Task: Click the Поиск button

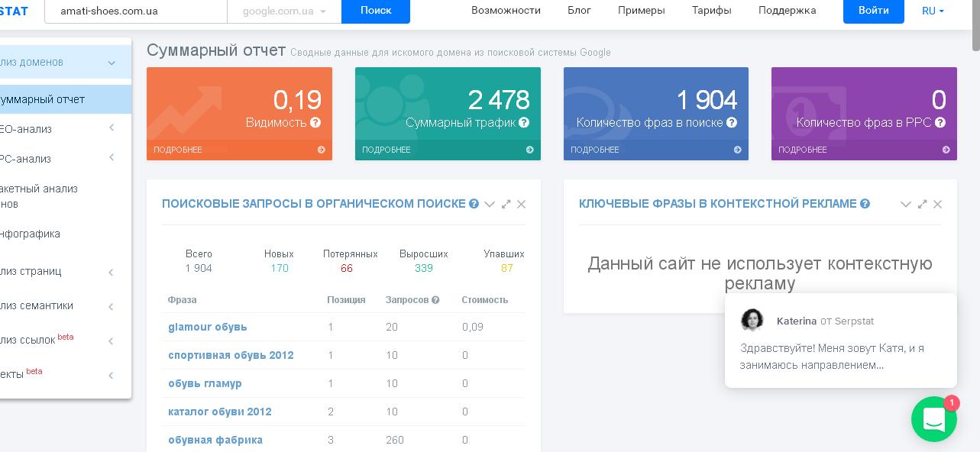Action: coord(376,11)
